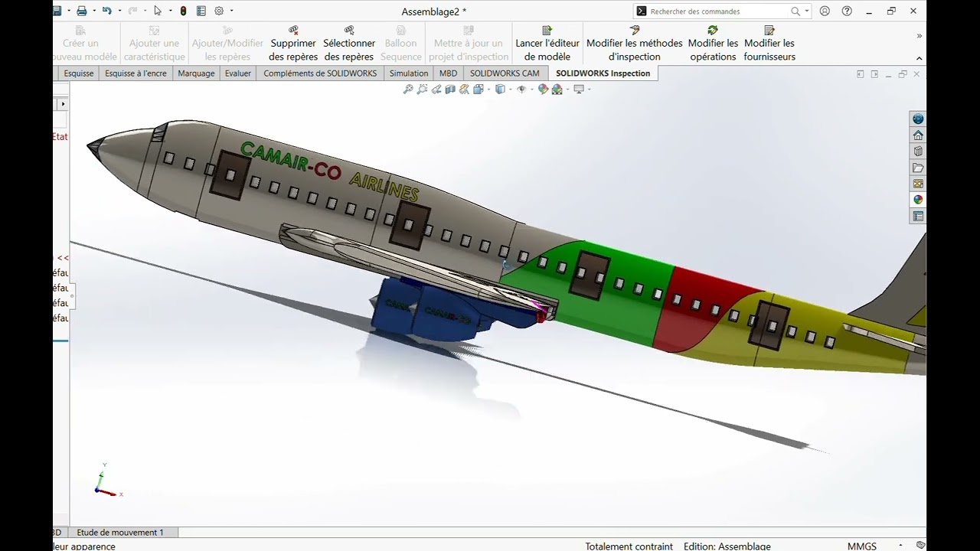This screenshot has height=551, width=980.
Task: Open the 3DEXPERIENCE home task pane icon
Action: (x=918, y=135)
